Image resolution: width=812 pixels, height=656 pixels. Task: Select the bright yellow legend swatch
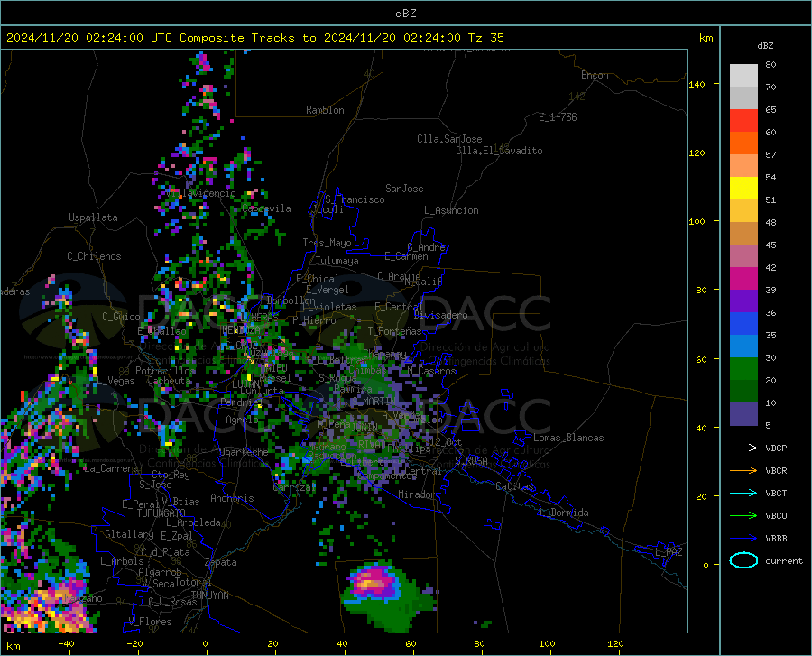pyautogui.click(x=743, y=189)
